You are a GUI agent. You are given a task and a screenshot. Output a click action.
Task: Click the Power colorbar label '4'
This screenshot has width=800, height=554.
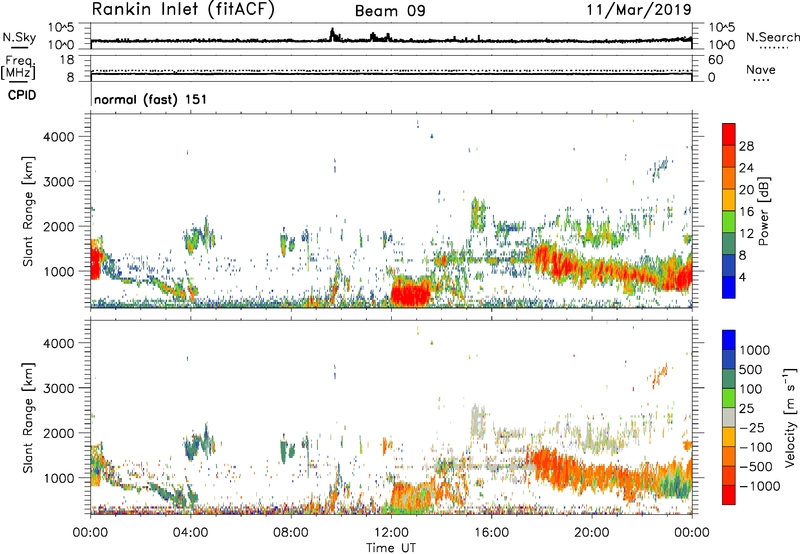tap(742, 277)
